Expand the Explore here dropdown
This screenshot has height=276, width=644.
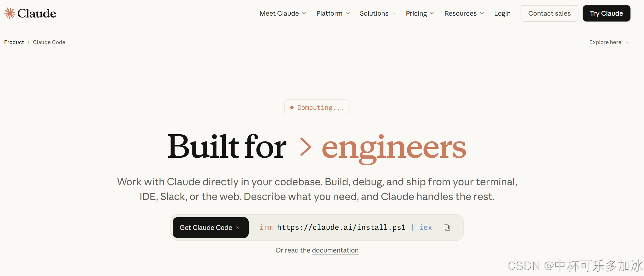click(x=609, y=42)
